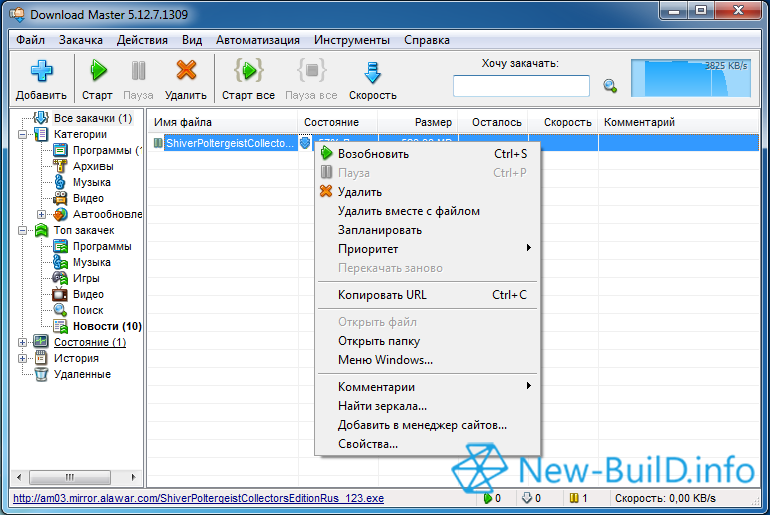Viewport: 770px width, 515px height.
Task: Start the download with the Старт toolbar icon
Action: pos(98,71)
